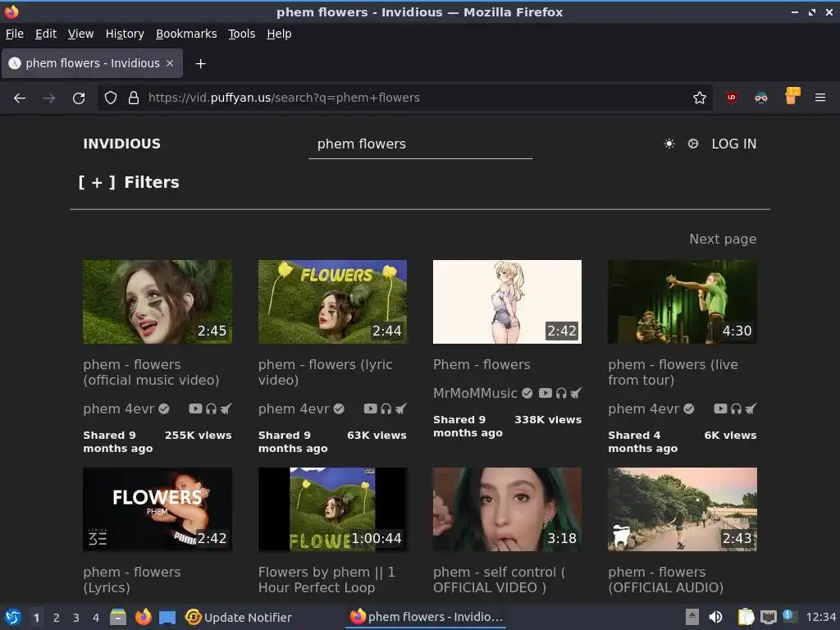Open the Edit menu
840x630 pixels.
pyautogui.click(x=46, y=34)
